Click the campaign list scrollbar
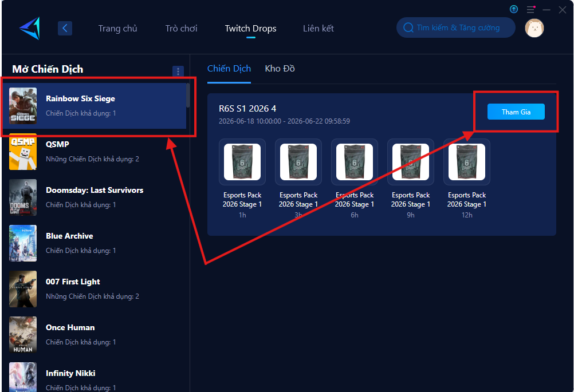The width and height of the screenshot is (574, 392). coord(188,96)
